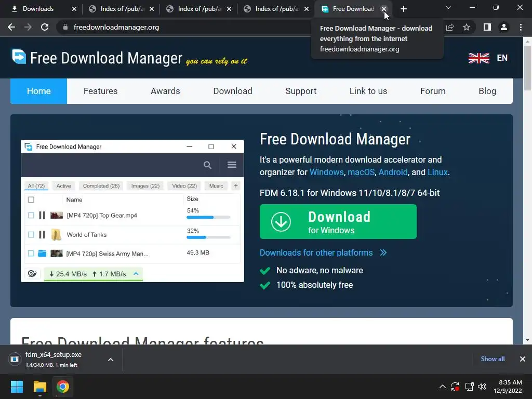The width and height of the screenshot is (532, 399).
Task: Click the green Download for Windows button
Action: coord(338,221)
